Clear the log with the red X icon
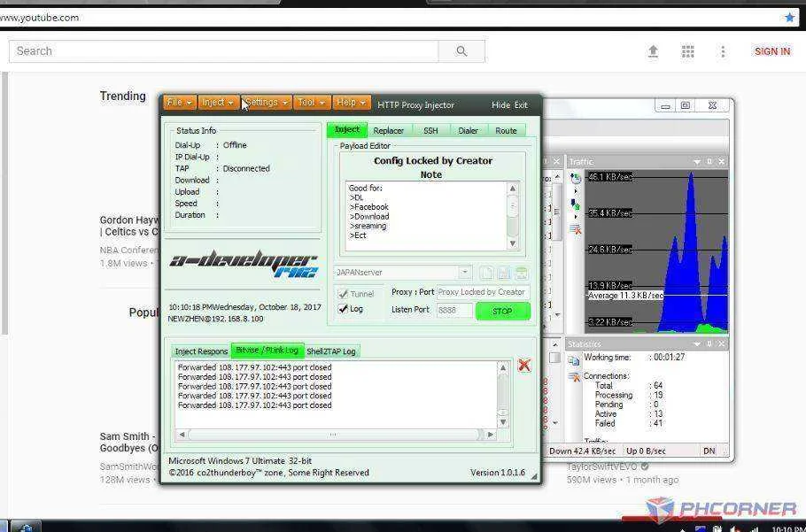This screenshot has height=532, width=806. [523, 365]
